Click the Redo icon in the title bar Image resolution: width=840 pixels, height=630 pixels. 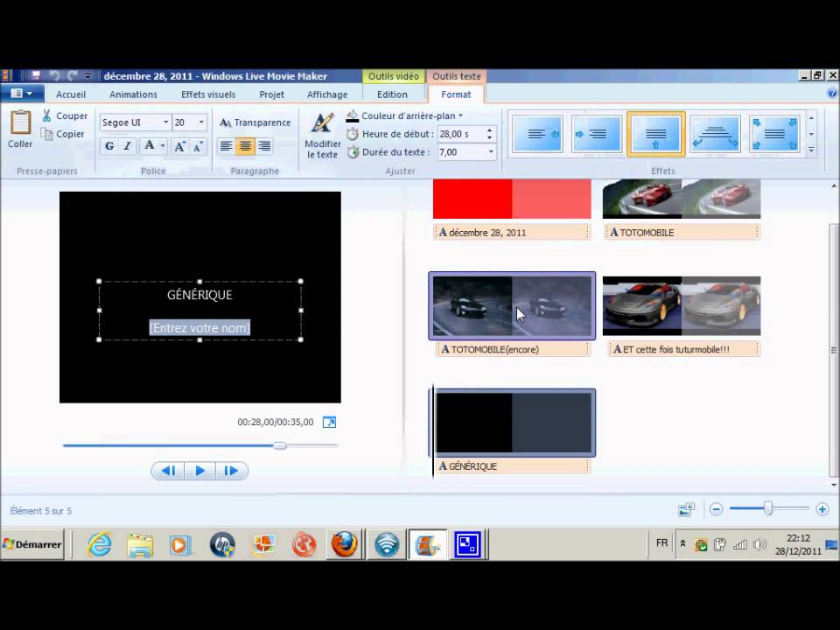(73, 75)
